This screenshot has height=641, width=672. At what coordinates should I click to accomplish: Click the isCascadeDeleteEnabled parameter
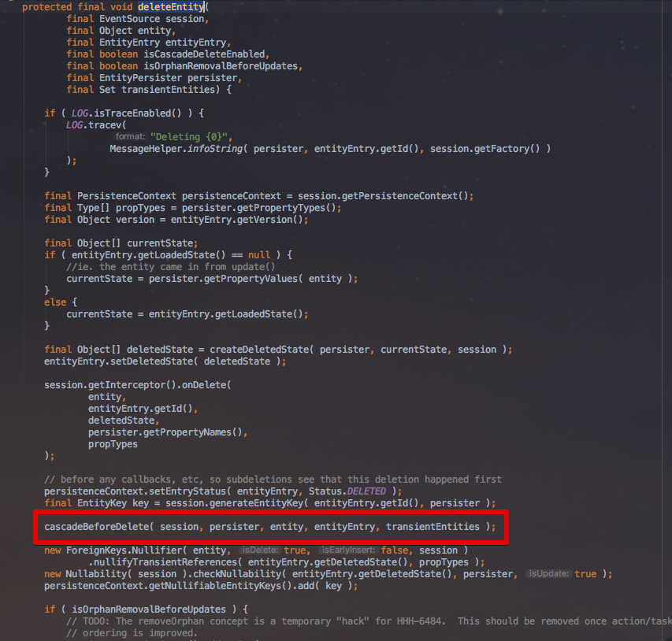click(204, 54)
